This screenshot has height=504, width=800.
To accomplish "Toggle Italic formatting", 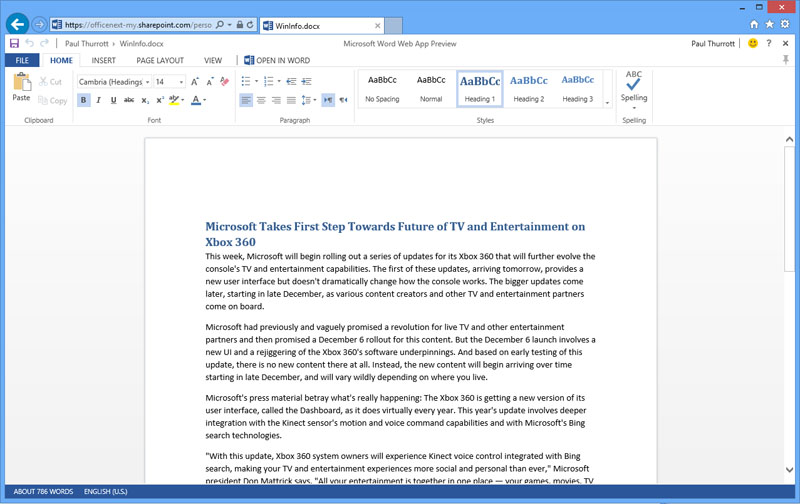I will click(x=98, y=100).
